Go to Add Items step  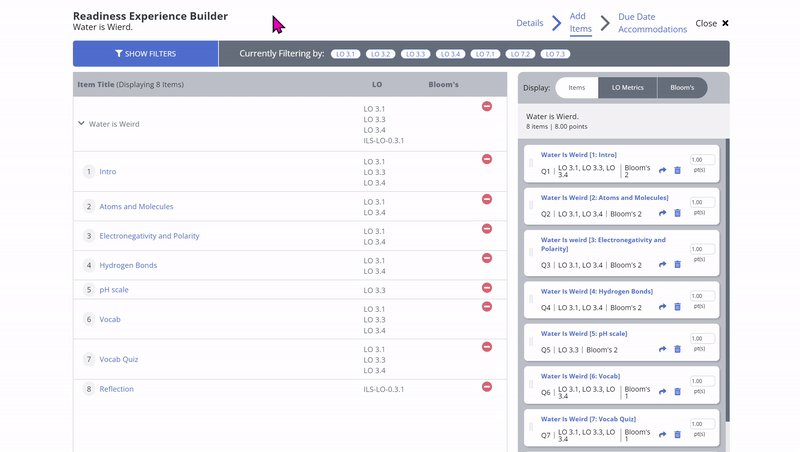click(581, 22)
